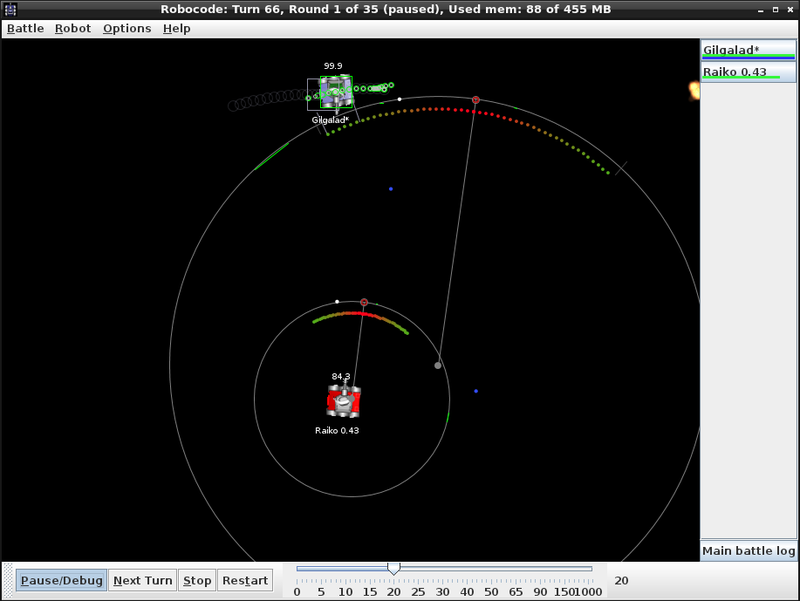
Task: Click the red circle marker on outer wave
Action: pos(476,100)
